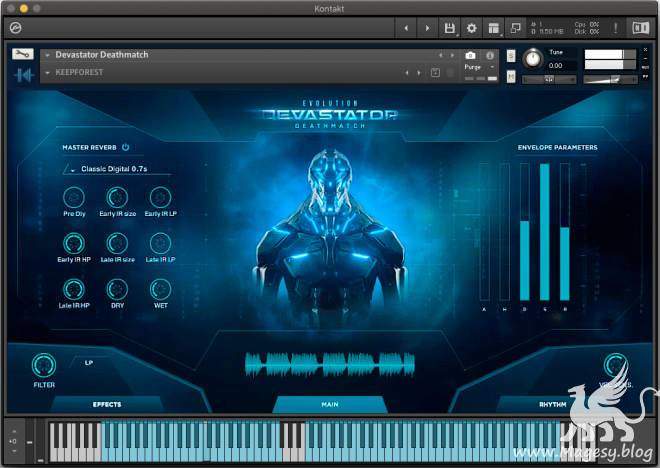Click the keyboard octave shift minus button

pyautogui.click(x=14, y=452)
